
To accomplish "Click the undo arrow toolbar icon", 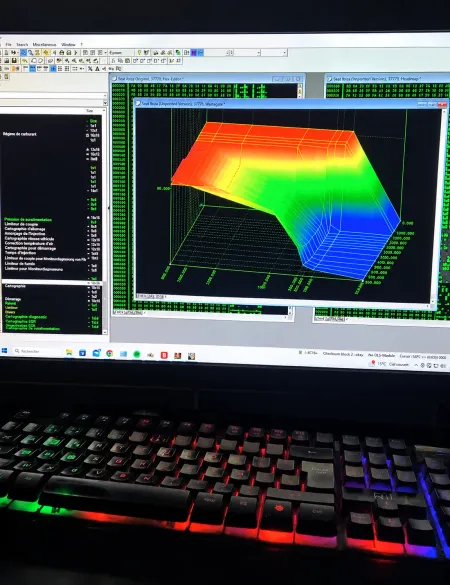I will point(25,60).
